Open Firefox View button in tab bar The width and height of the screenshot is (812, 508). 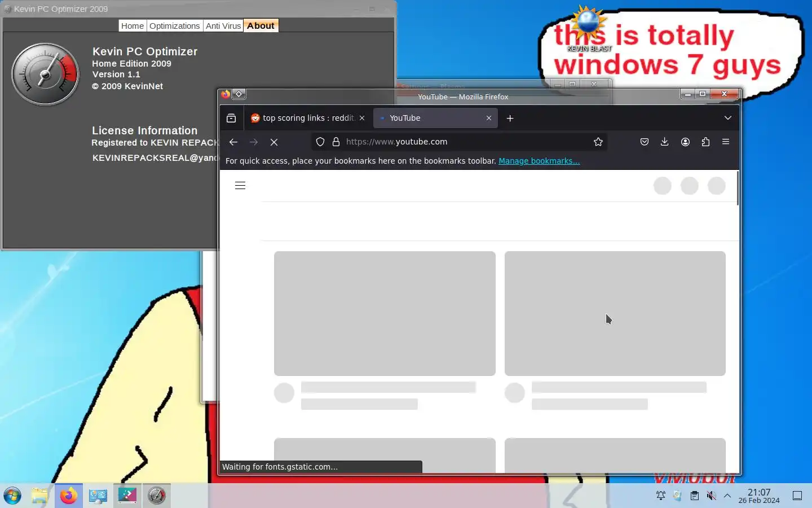click(231, 118)
